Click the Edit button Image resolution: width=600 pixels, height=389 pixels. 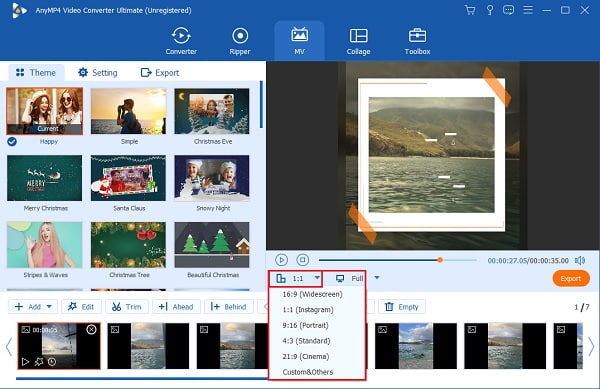click(x=81, y=307)
